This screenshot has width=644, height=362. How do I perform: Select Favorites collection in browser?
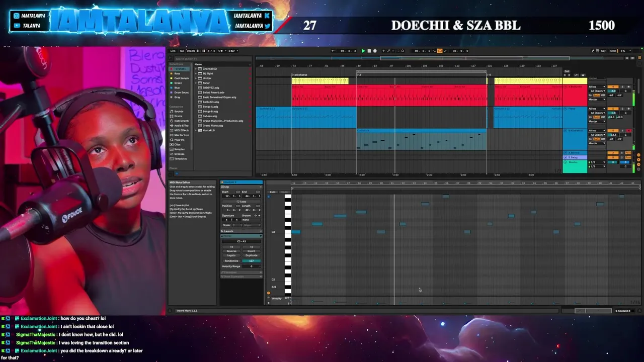click(180, 69)
